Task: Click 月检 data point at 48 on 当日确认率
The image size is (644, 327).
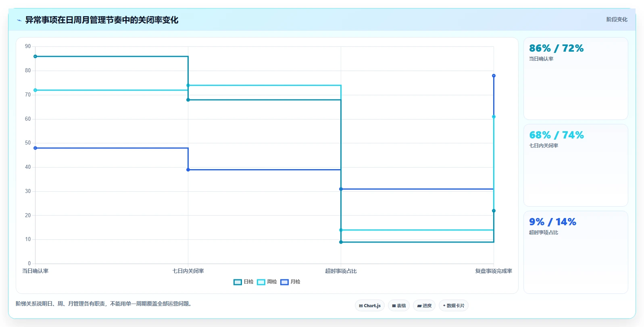Action: (x=35, y=148)
